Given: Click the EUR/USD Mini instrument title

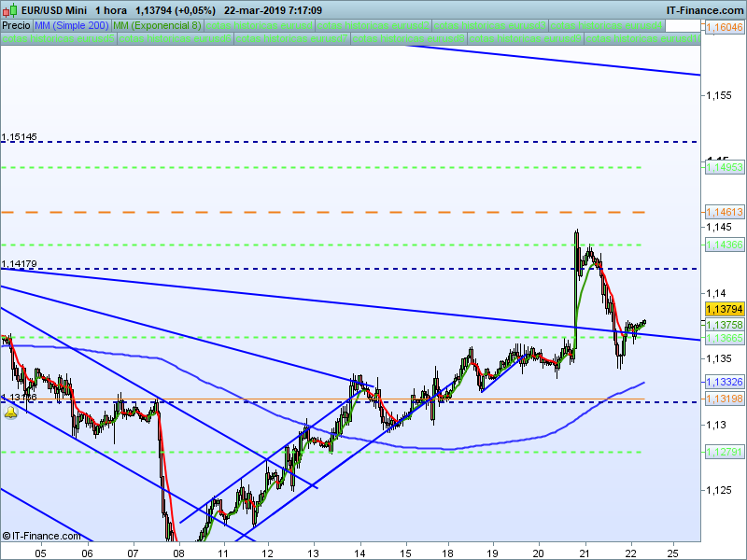Looking at the screenshot, I should point(54,10).
